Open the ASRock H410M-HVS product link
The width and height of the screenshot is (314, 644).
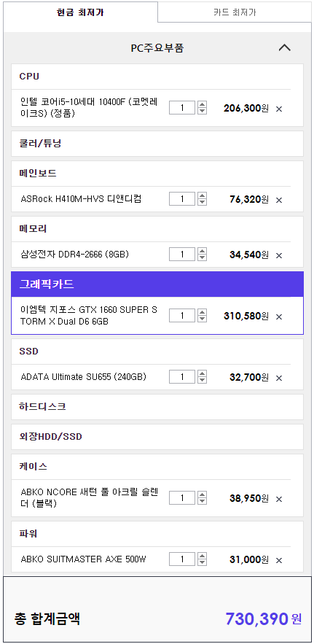[x=82, y=199]
